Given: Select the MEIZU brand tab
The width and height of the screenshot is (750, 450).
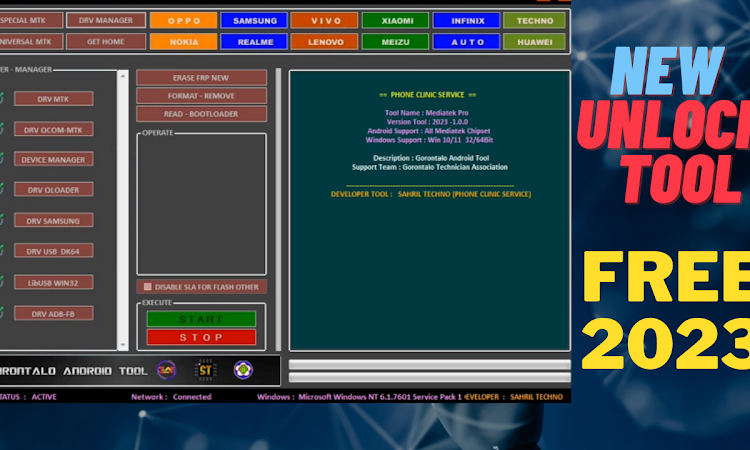Looking at the screenshot, I should [396, 42].
